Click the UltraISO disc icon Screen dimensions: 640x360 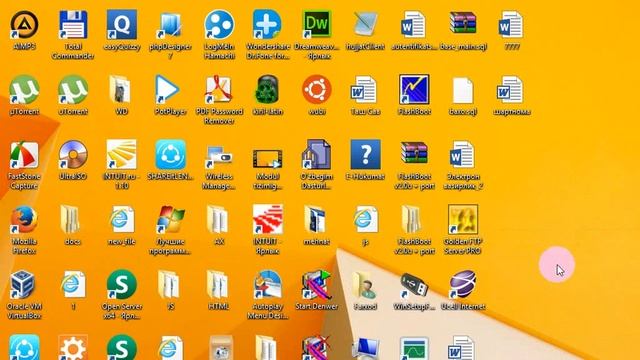[73, 155]
